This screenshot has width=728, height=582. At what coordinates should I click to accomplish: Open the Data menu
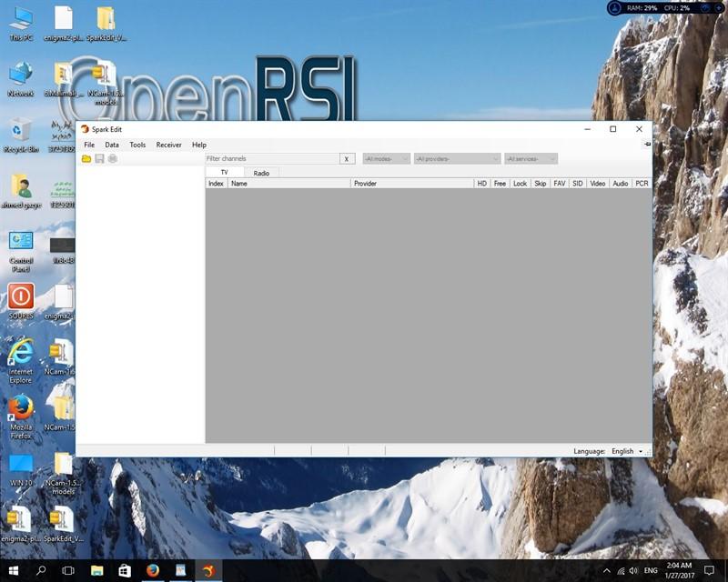point(112,145)
